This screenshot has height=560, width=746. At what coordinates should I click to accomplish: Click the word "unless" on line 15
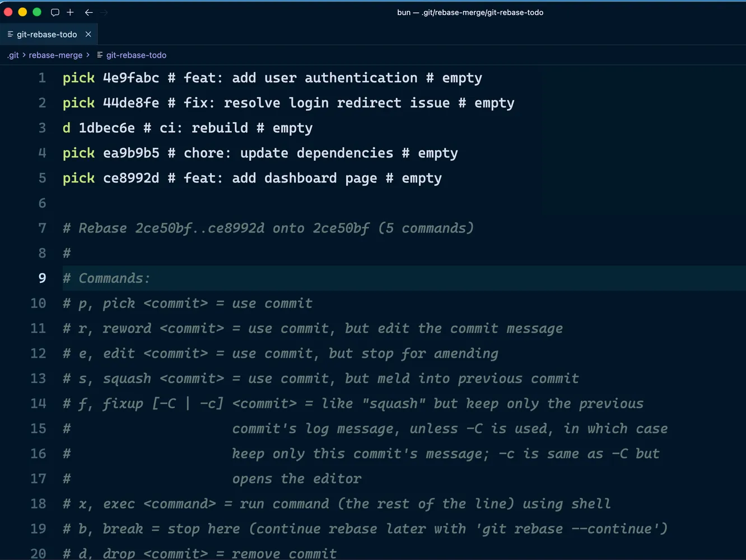pyautogui.click(x=434, y=429)
